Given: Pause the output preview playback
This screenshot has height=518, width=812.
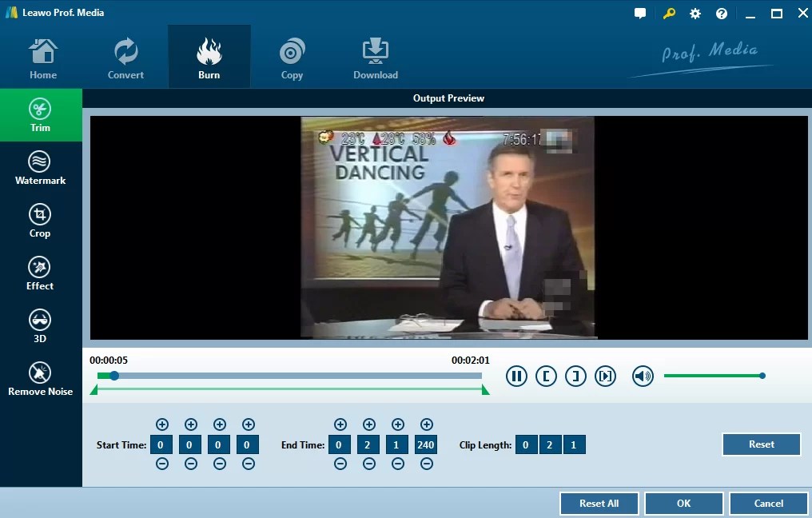Looking at the screenshot, I should pyautogui.click(x=516, y=376).
